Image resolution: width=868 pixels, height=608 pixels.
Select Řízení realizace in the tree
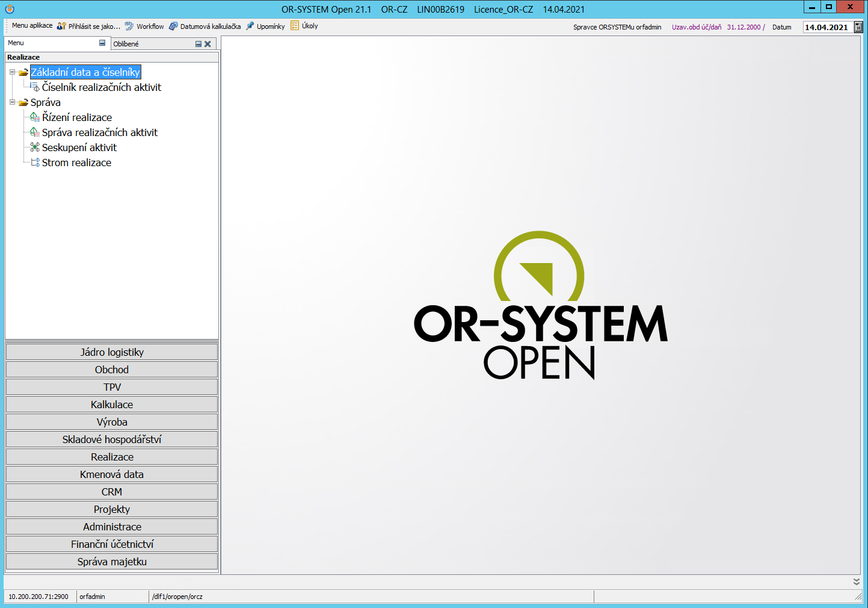click(x=76, y=117)
